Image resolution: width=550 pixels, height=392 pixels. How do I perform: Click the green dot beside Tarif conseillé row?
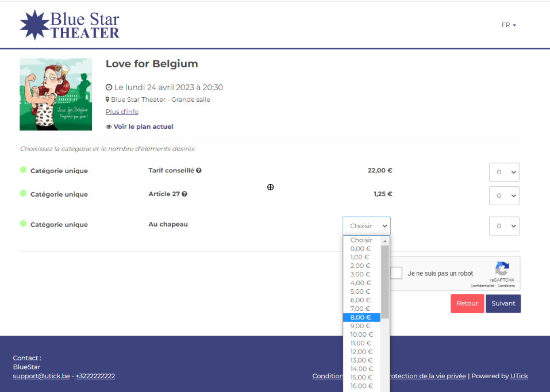point(23,170)
